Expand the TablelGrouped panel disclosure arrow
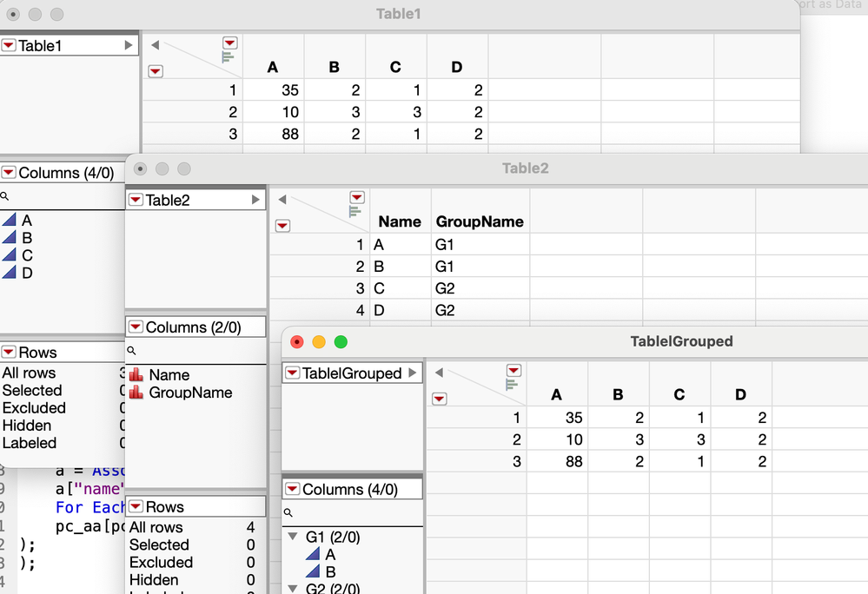Viewport: 868px width, 594px height. [413, 373]
